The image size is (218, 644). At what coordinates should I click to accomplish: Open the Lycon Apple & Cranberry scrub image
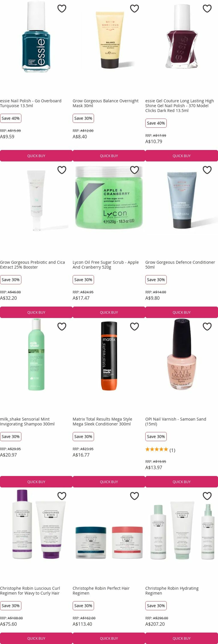[109, 198]
